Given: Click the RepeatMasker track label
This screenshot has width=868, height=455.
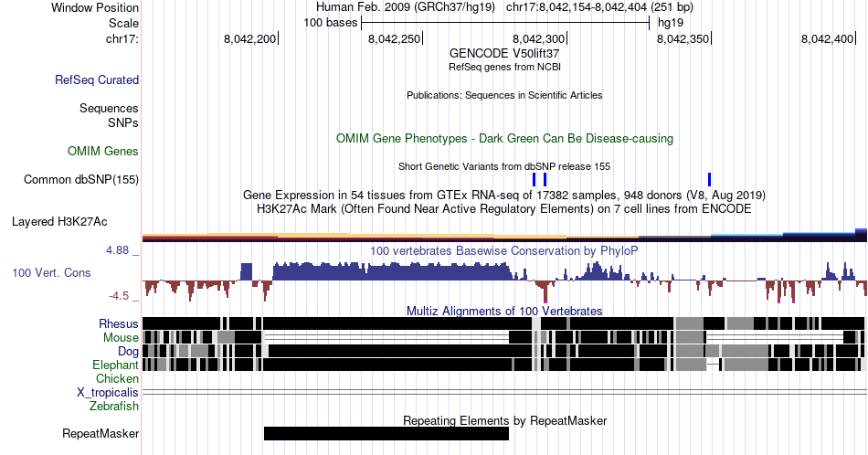Looking at the screenshot, I should (101, 433).
